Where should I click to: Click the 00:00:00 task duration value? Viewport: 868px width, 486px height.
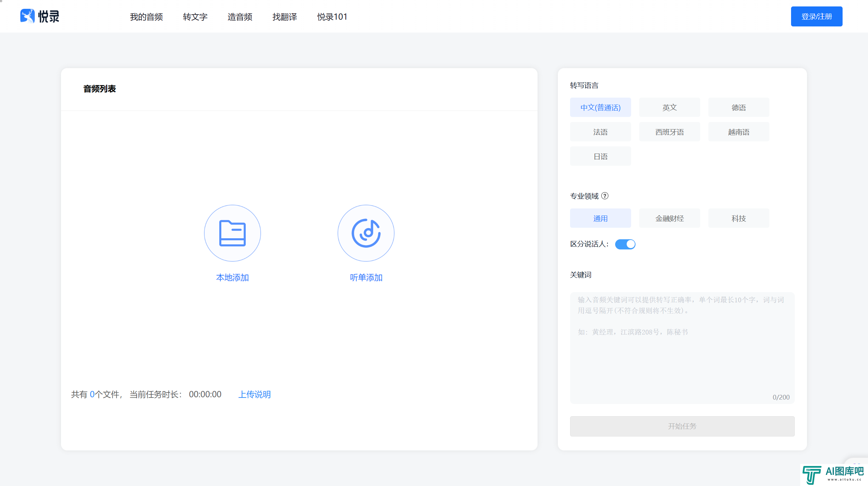pos(205,394)
